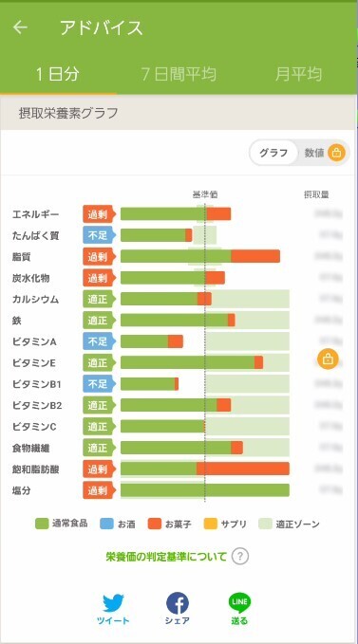This screenshot has height=644, width=358.
Task: Tap the 適正 badge for カルシウム
Action: pyautogui.click(x=99, y=299)
